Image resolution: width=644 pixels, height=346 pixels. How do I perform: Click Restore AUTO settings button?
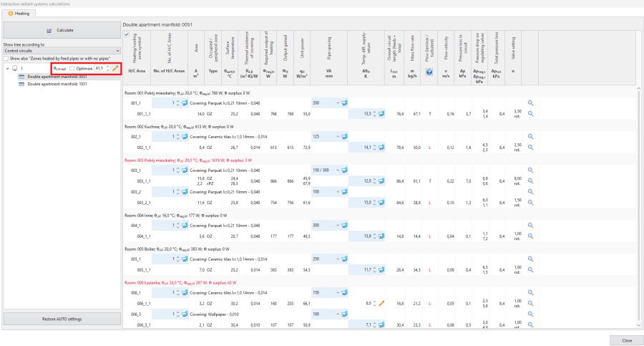tap(61, 319)
